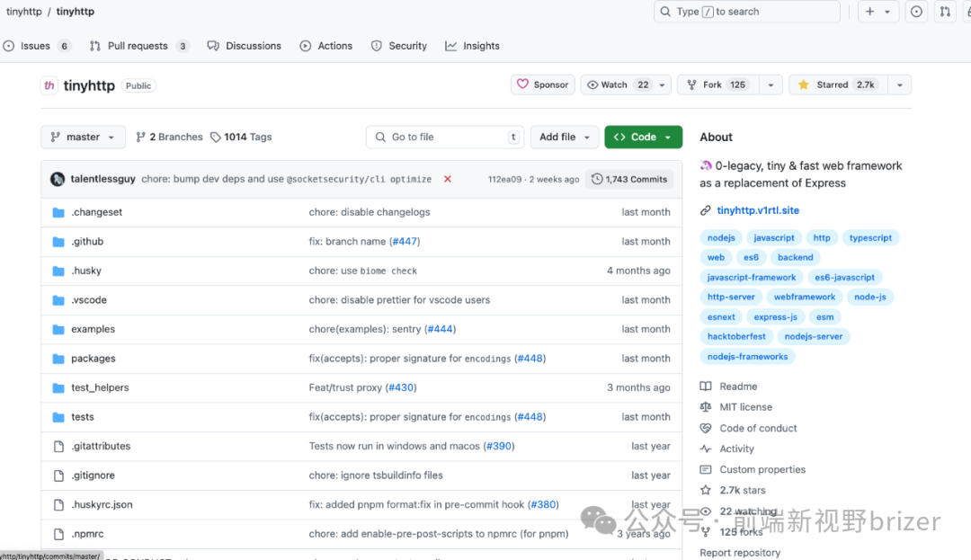Screen dimensions: 971x560
Task: Expand the Watch options dropdown arrow
Action: pos(662,84)
